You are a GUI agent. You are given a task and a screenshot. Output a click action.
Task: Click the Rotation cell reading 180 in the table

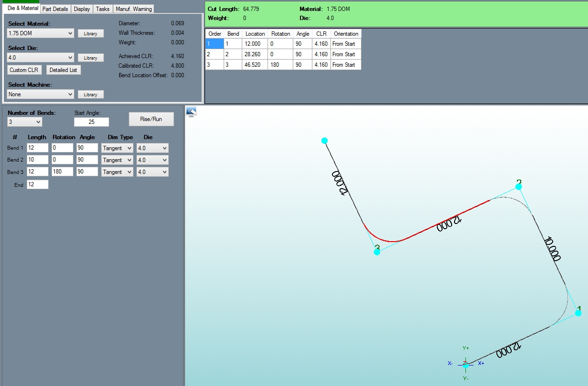[x=280, y=65]
